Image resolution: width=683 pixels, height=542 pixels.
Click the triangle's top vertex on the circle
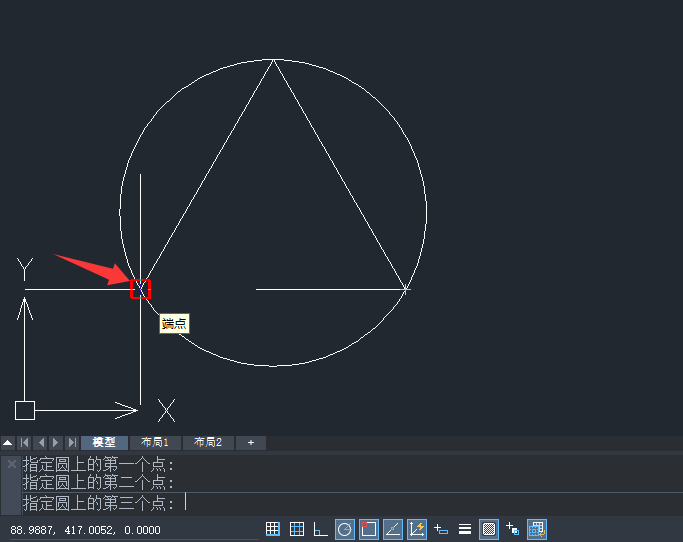[x=274, y=60]
